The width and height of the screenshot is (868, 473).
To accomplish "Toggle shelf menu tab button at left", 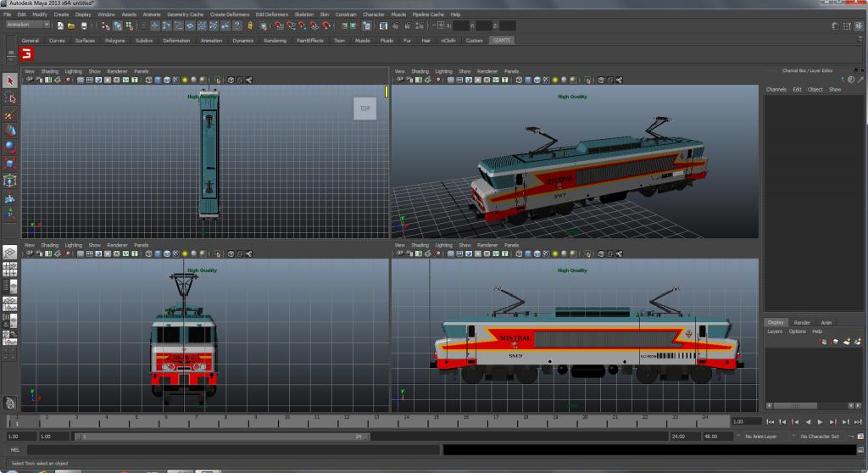I will (10, 54).
